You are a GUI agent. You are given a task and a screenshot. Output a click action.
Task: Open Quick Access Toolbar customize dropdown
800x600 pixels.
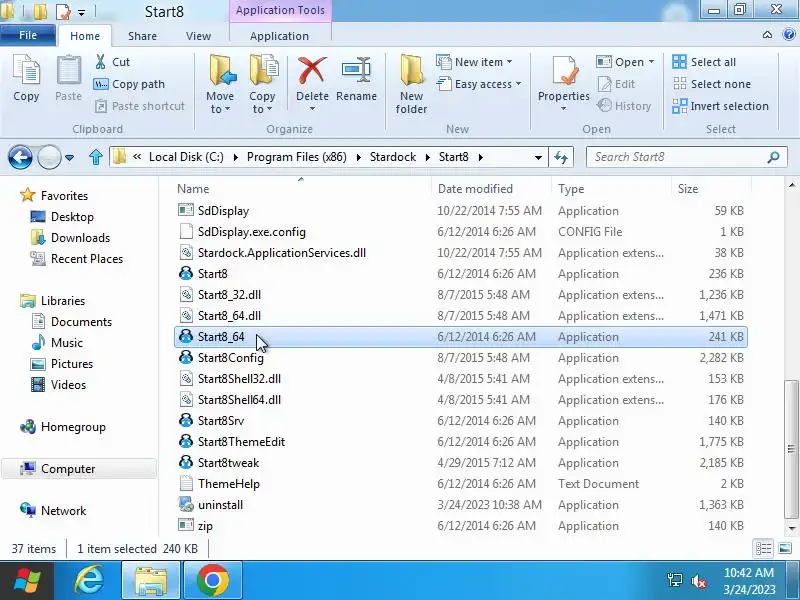click(82, 12)
